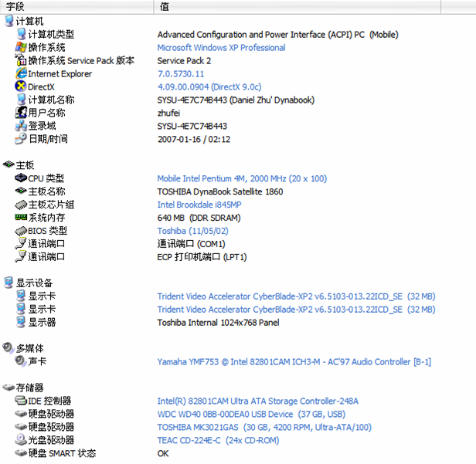476x464 pixels.
Task: Click the 计算机名称 icon
Action: [x=21, y=100]
